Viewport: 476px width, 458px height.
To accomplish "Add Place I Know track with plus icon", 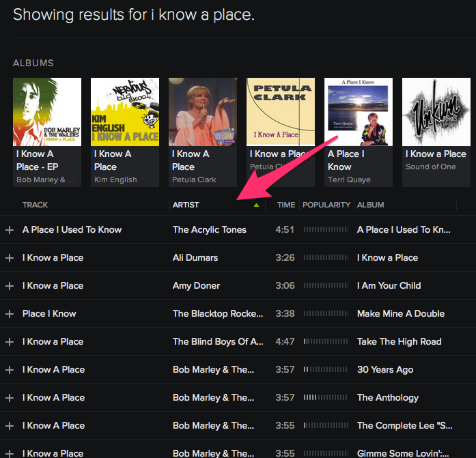I will coord(10,313).
